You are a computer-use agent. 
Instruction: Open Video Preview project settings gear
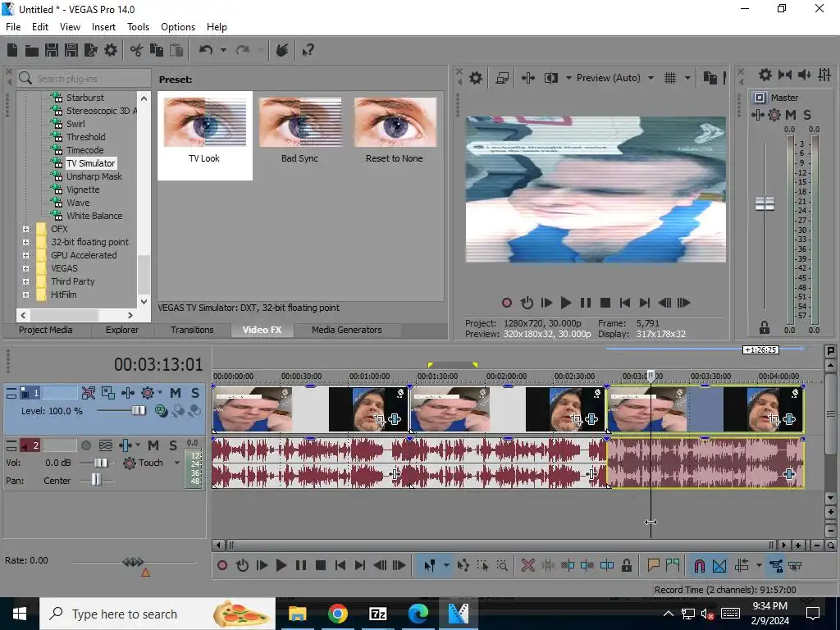click(x=476, y=78)
